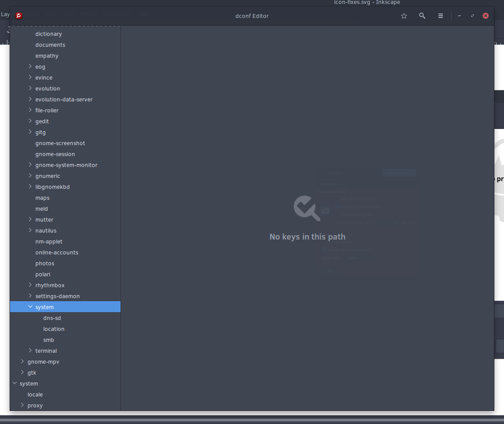Expand the mutter arrow
This screenshot has width=504, height=424.
(x=30, y=219)
